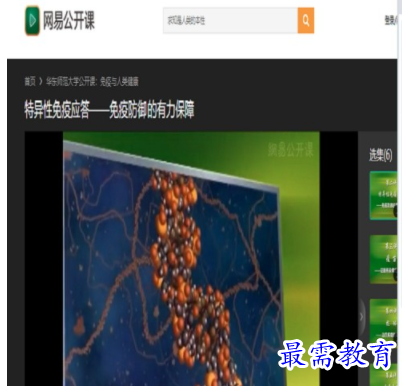Click the video title 特异性免疫应答

point(109,109)
